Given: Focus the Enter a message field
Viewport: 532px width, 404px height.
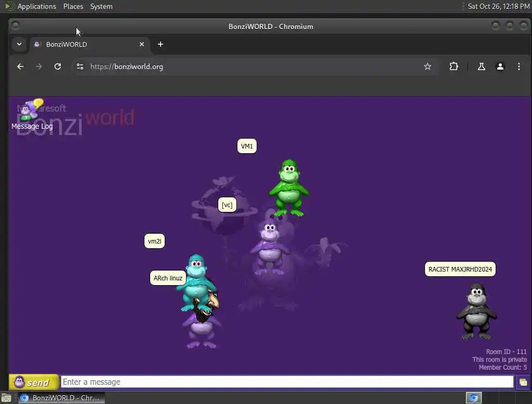Looking at the screenshot, I should point(287,382).
